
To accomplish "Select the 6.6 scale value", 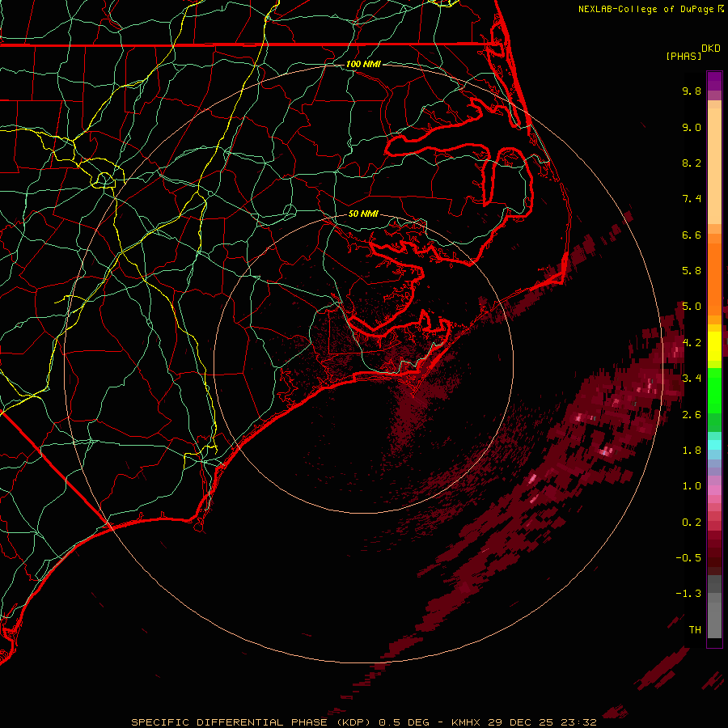I will [x=692, y=235].
